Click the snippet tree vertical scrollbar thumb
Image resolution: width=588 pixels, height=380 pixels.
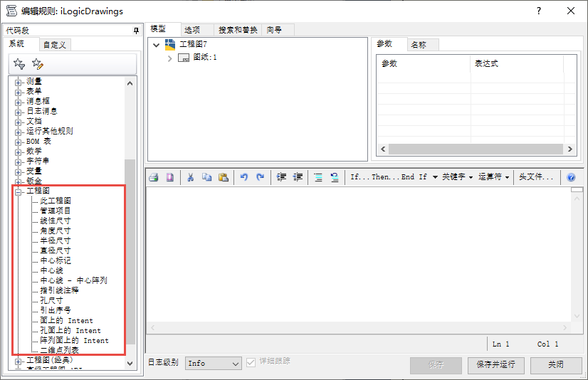[130, 251]
